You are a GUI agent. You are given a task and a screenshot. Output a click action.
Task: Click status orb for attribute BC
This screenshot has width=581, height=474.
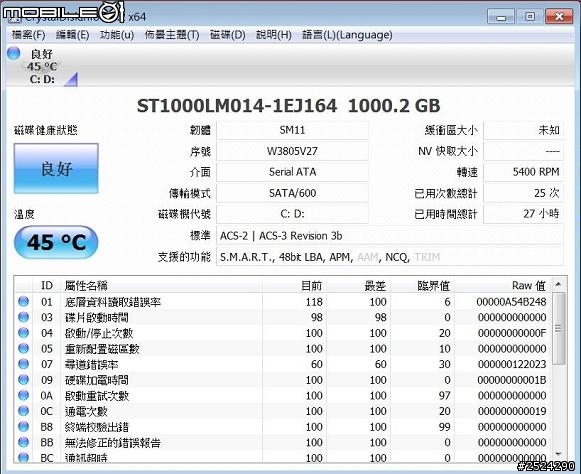click(x=23, y=458)
